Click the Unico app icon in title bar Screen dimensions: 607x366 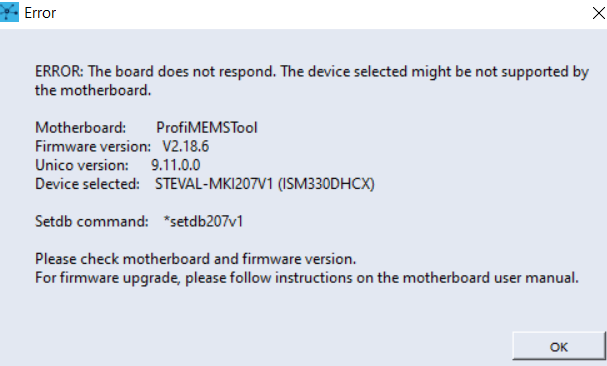coord(9,12)
